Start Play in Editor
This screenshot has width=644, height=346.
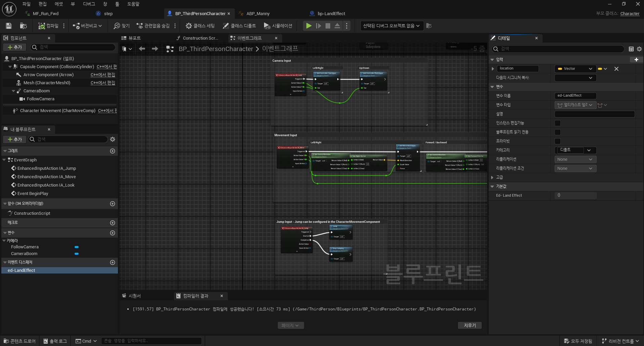[309, 26]
